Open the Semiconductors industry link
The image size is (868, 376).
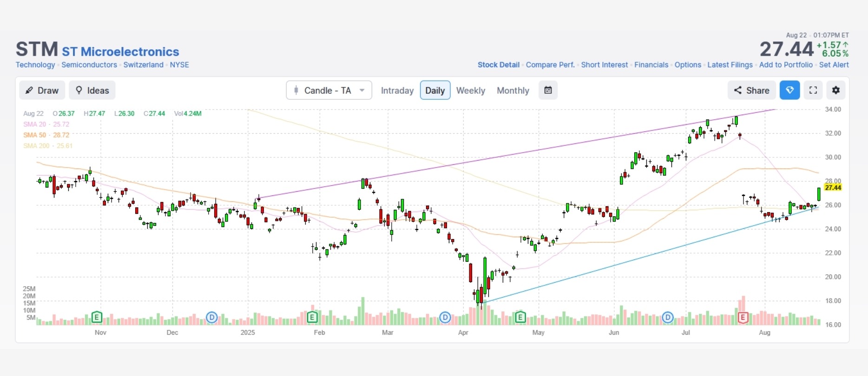point(89,65)
